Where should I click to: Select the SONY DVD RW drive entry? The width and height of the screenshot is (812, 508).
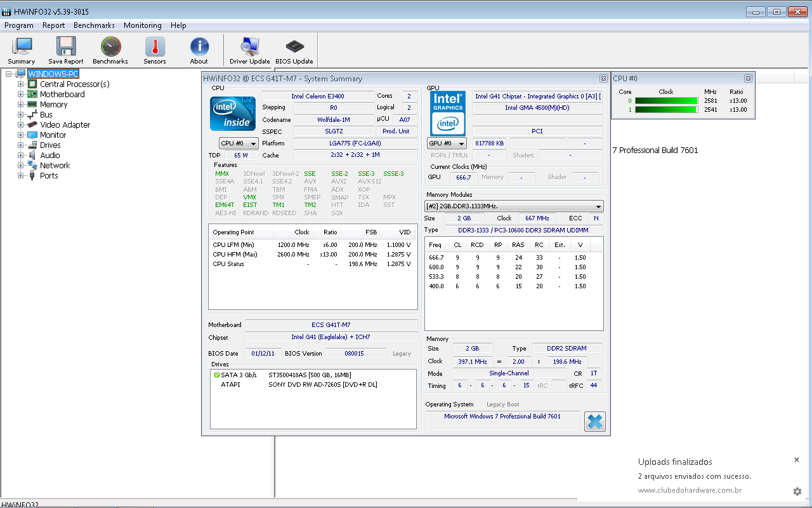pos(299,384)
